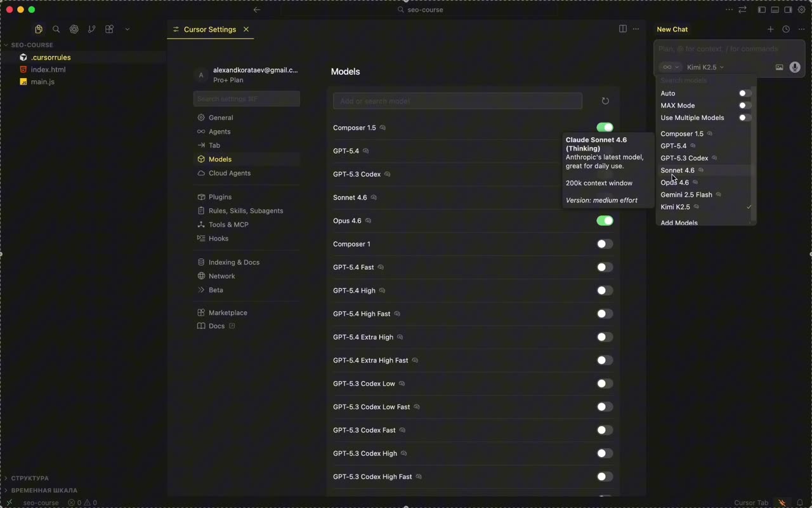
Task: Toggle the bottom panel layout icon
Action: click(775, 10)
